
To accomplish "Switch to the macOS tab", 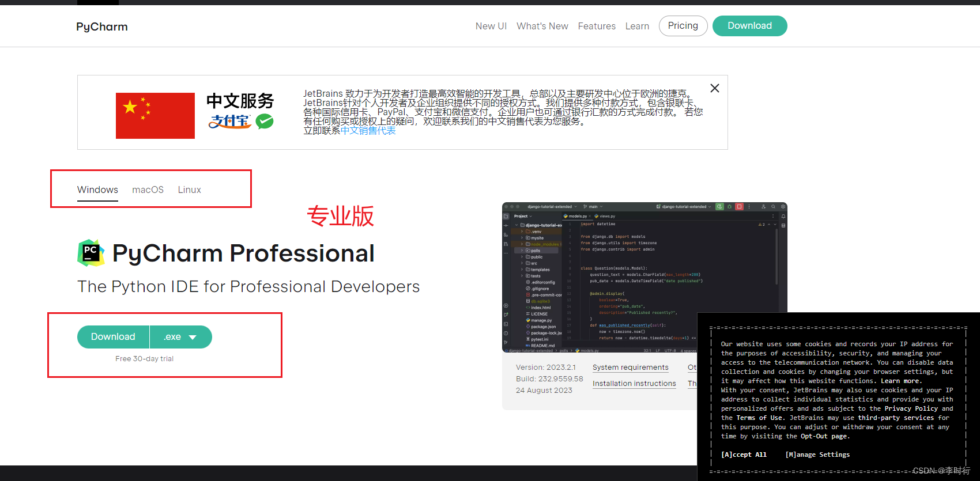I will (x=148, y=190).
